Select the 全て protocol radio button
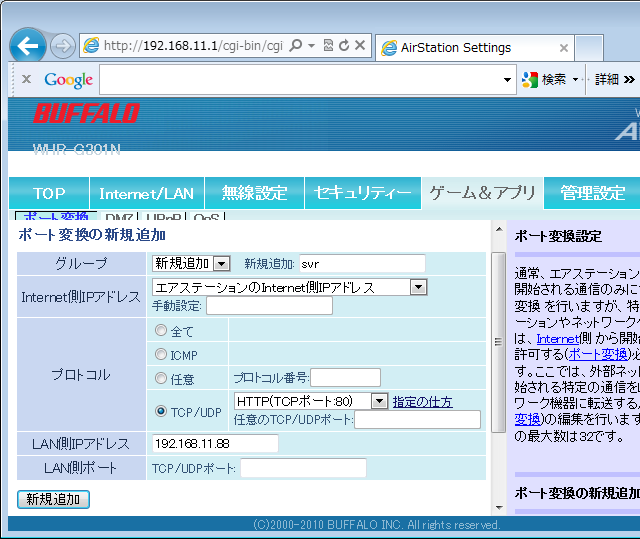This screenshot has height=539, width=640. click(161, 330)
